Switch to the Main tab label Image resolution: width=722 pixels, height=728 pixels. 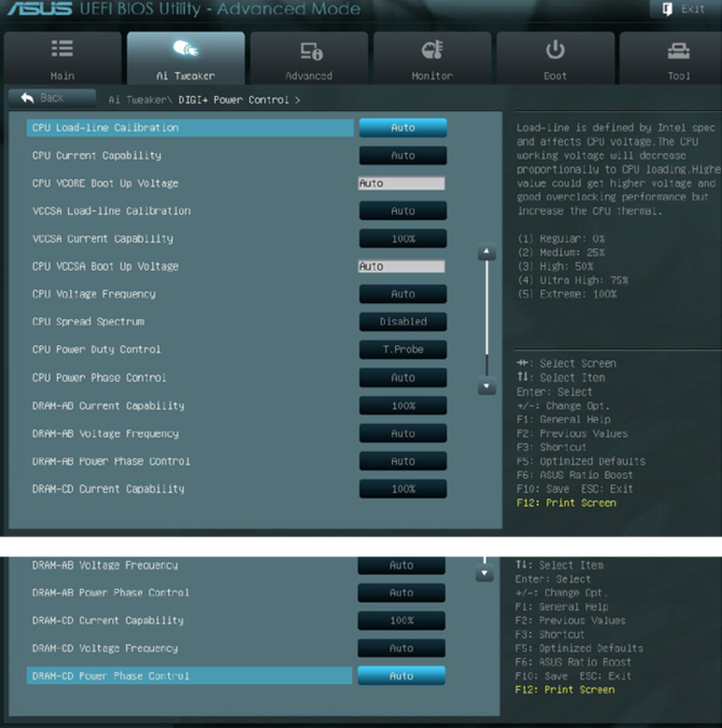[62, 76]
